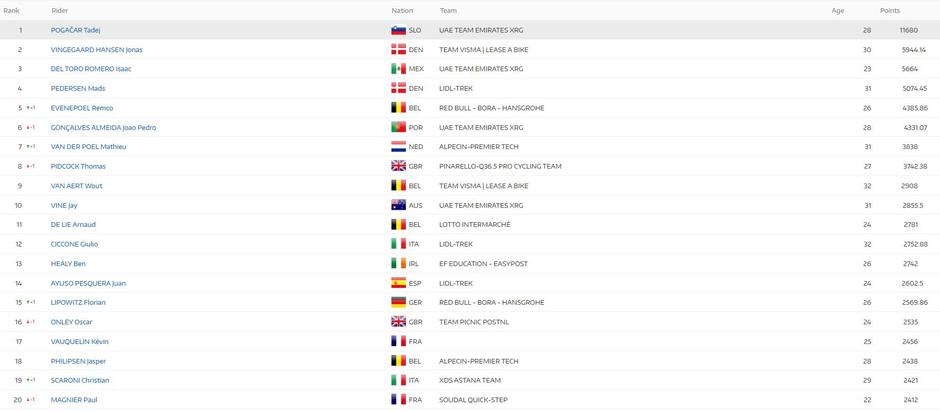The width and height of the screenshot is (940, 412).
Task: Open VINGEGAARD HANSEN Jonas rider page
Action: tap(96, 49)
